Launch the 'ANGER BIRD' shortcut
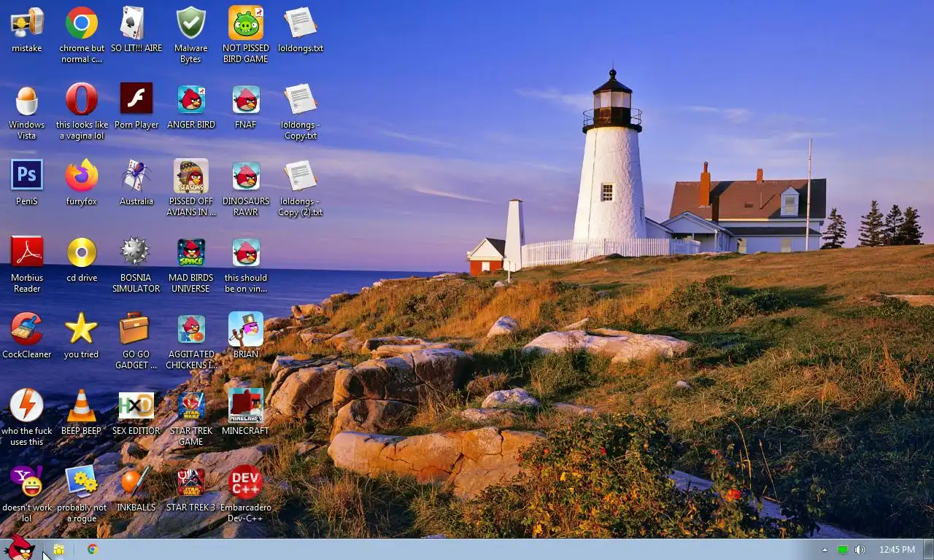 [191, 106]
